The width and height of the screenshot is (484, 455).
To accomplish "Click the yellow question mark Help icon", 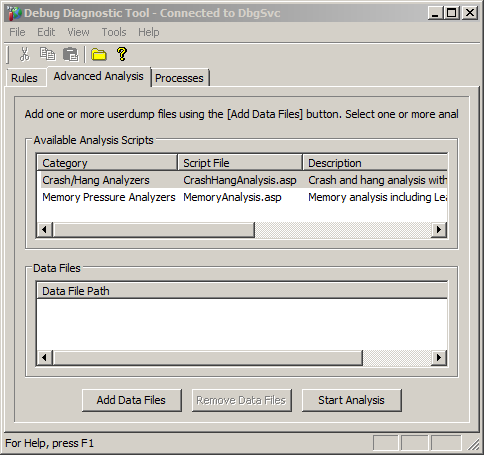I will click(x=122, y=54).
